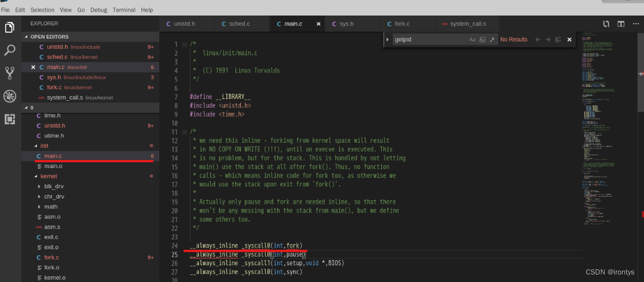Open fork.c in the kernel folder
The width and height of the screenshot is (644, 282).
51,257
